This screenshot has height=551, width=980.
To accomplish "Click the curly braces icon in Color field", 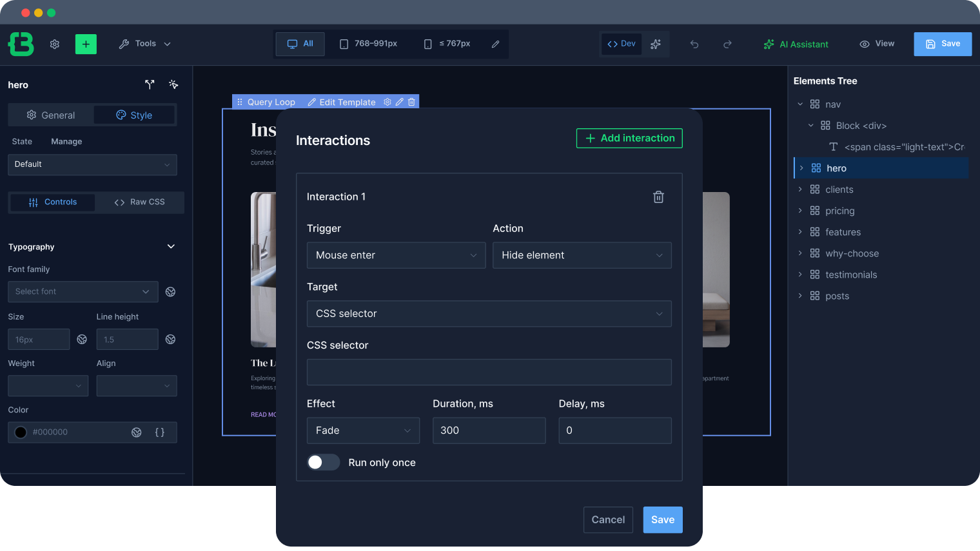I will pyautogui.click(x=160, y=432).
